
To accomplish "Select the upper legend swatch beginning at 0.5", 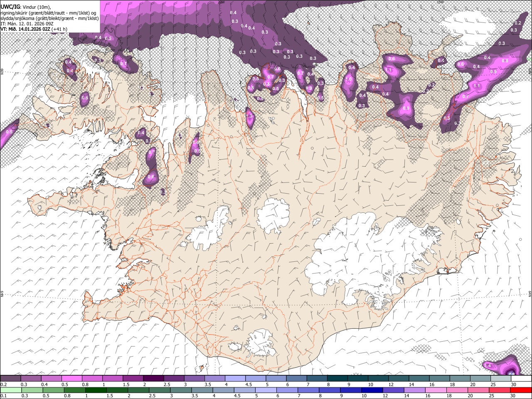I will click(71, 378).
